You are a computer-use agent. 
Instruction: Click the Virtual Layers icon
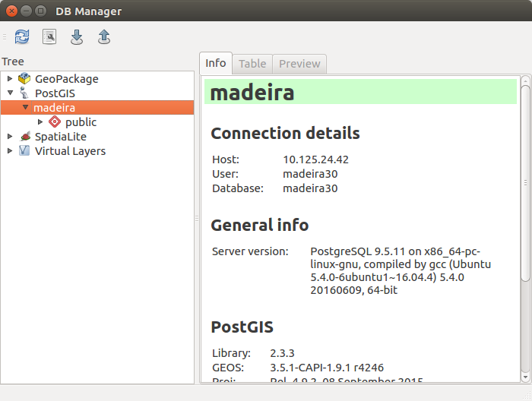pyautogui.click(x=24, y=150)
